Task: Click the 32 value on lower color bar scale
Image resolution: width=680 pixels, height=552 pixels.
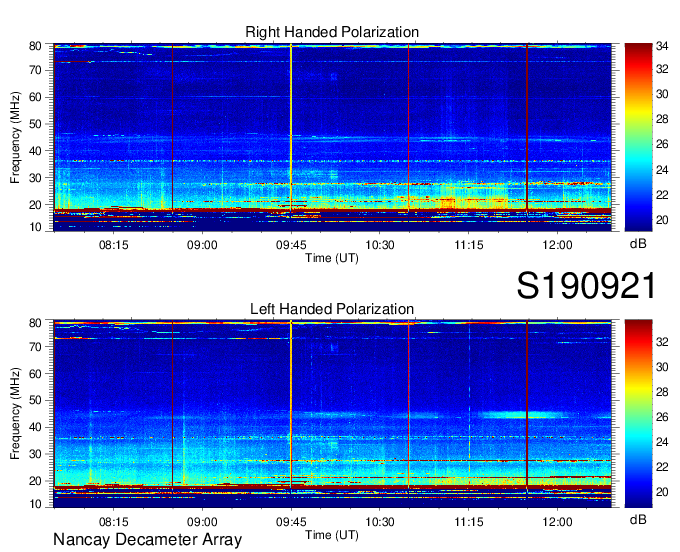Action: tap(662, 342)
